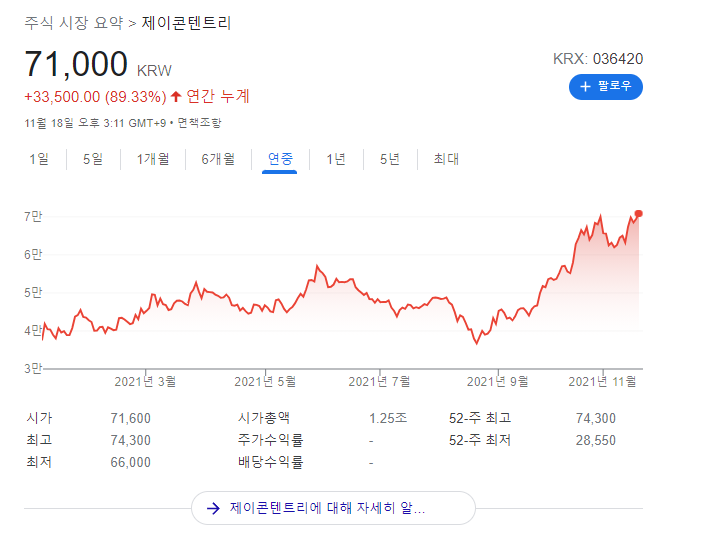Click the 2021년 3월 axis label
Screen dimensions: 715x547
(x=145, y=382)
